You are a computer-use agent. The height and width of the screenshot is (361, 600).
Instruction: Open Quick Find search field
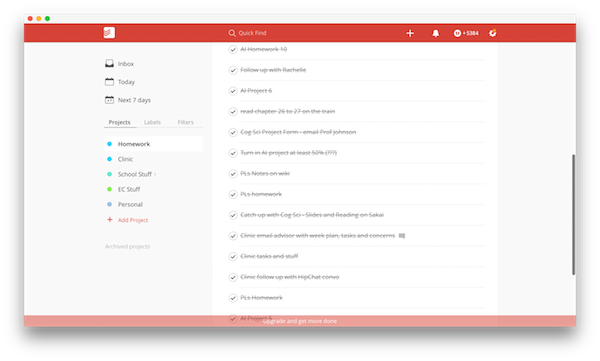coord(247,33)
